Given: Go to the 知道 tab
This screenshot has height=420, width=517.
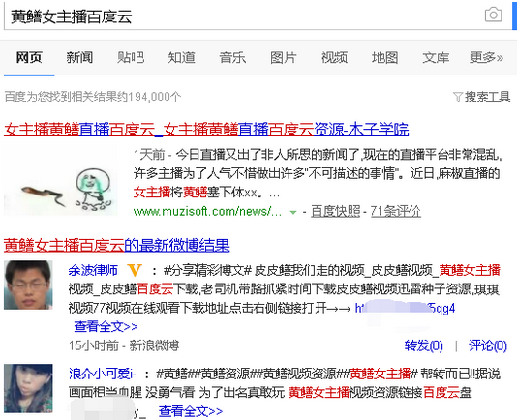Looking at the screenshot, I should point(181,58).
